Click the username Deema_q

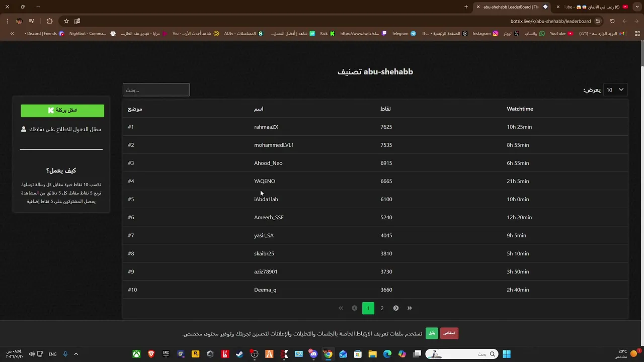tap(265, 290)
